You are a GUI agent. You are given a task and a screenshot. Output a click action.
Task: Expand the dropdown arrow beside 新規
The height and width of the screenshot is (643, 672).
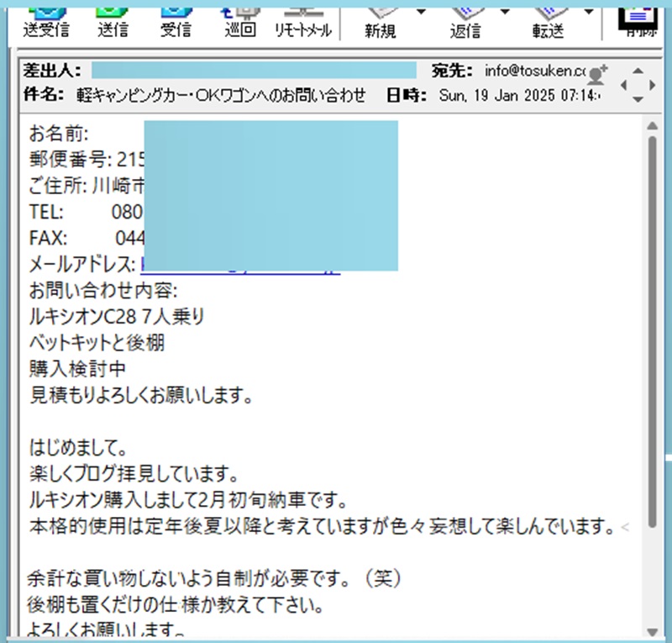click(420, 12)
